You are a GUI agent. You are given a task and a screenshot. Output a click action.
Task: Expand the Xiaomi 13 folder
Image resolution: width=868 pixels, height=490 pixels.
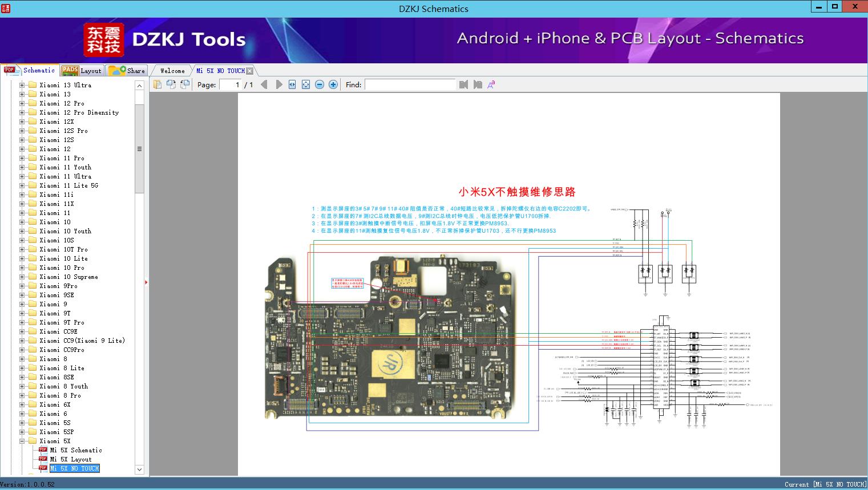click(22, 94)
